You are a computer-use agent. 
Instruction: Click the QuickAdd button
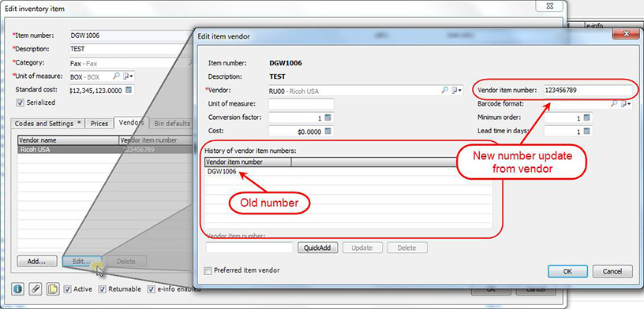pyautogui.click(x=318, y=248)
